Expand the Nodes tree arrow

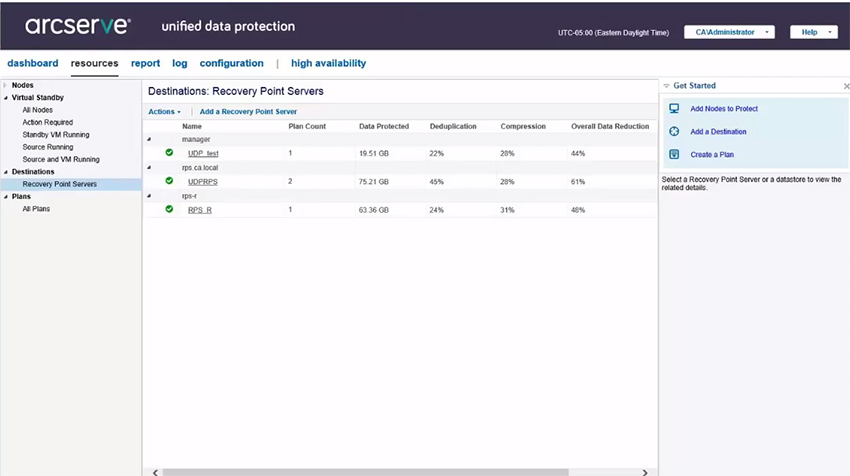point(5,85)
